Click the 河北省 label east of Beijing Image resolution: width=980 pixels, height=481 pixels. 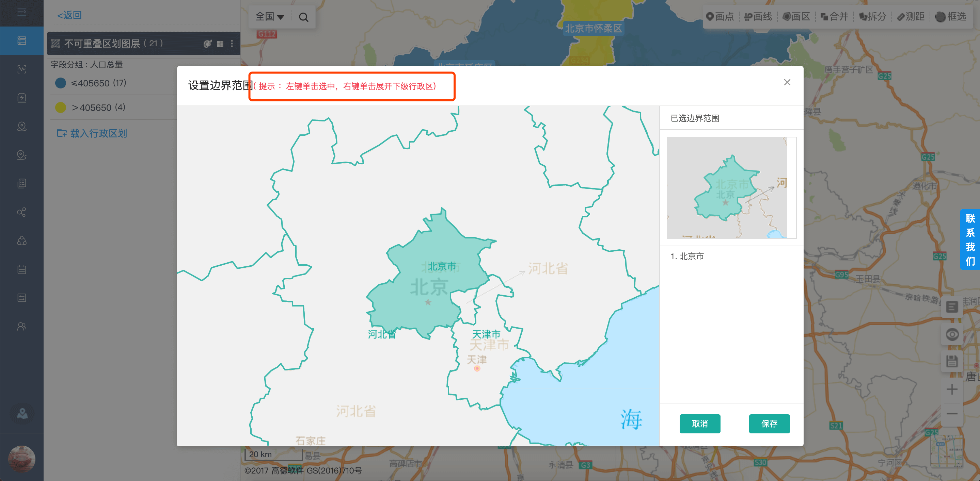click(x=548, y=269)
